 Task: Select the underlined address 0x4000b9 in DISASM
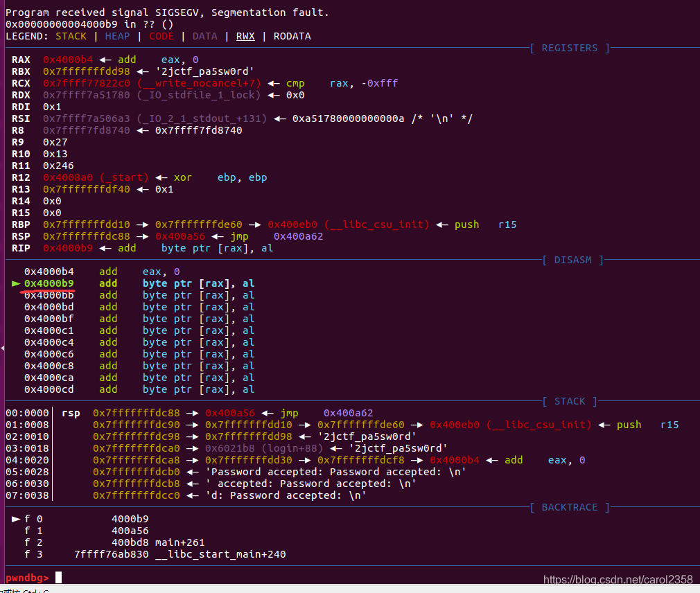click(x=49, y=283)
